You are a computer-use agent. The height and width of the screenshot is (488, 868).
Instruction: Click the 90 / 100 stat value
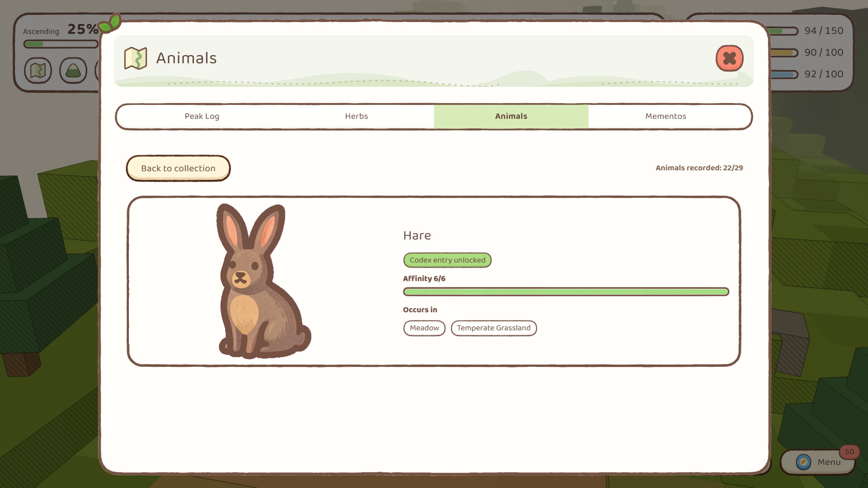(x=824, y=52)
